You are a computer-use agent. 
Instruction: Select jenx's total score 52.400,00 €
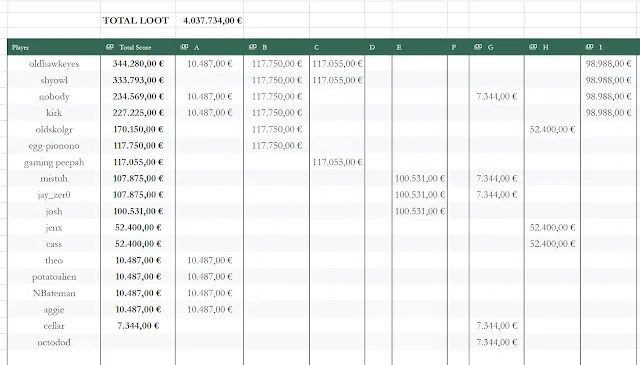[x=138, y=227]
